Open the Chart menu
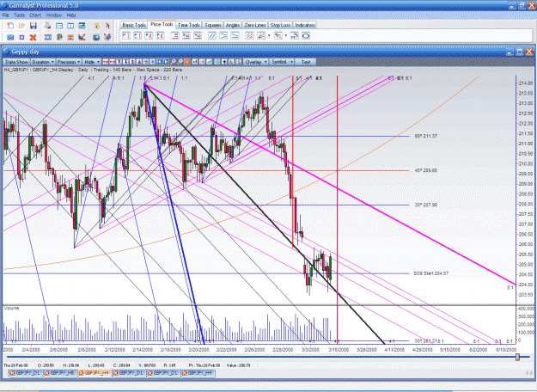This screenshot has height=392, width=537. 35,15
